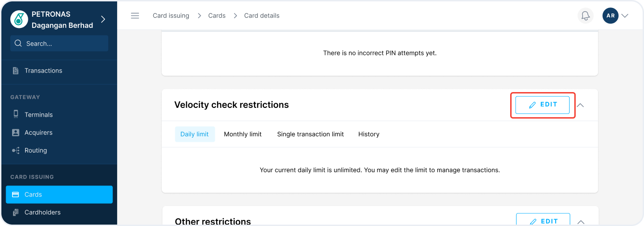Click the Transactions document icon
This screenshot has width=644, height=226.
click(x=16, y=71)
